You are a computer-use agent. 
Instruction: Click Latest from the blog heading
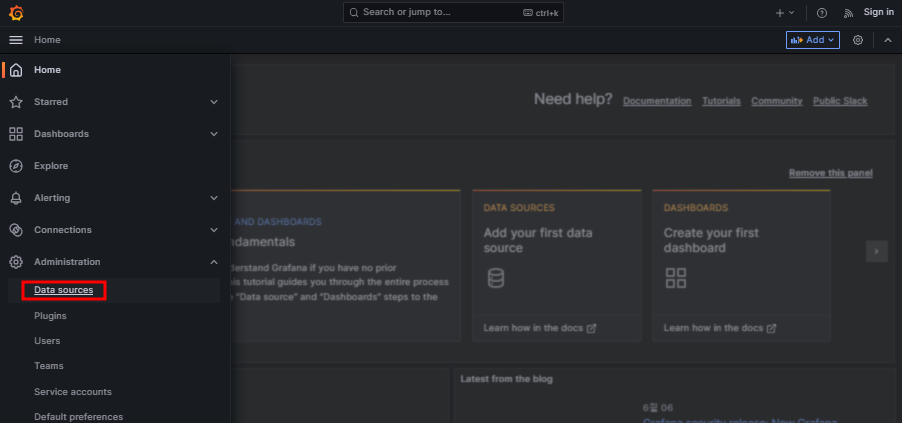(x=506, y=379)
